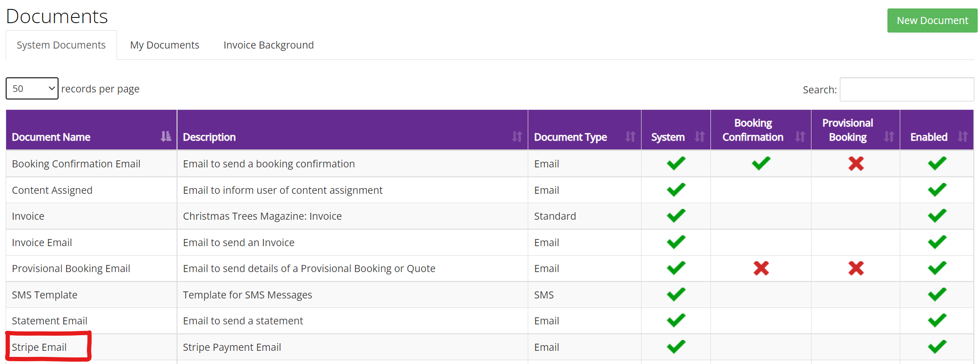
Task: Click 'Email to send a booking confirmation' description
Action: click(269, 164)
